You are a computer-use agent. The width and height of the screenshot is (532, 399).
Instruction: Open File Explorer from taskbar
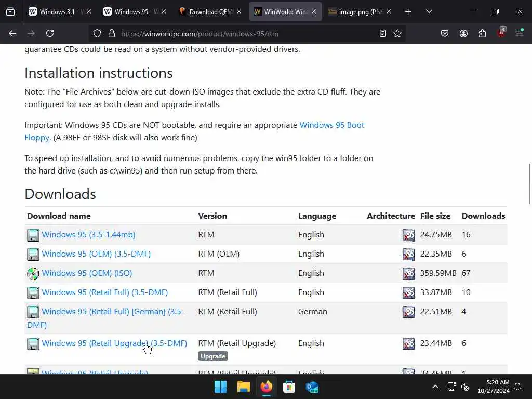(243, 387)
